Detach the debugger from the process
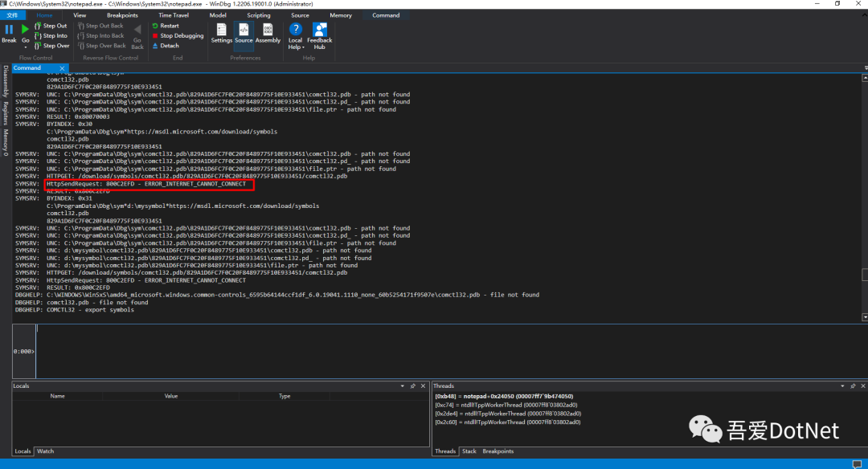Screen dimensions: 868x469 point(166,46)
